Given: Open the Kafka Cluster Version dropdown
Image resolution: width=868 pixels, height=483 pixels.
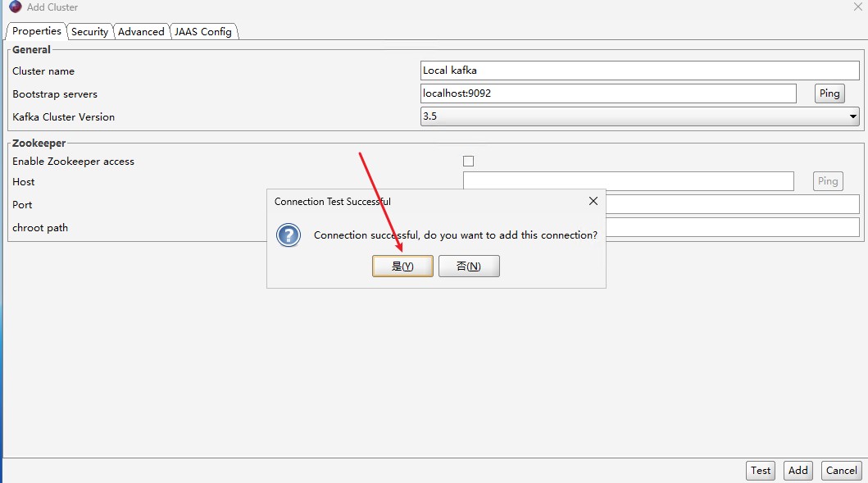Looking at the screenshot, I should [x=639, y=116].
